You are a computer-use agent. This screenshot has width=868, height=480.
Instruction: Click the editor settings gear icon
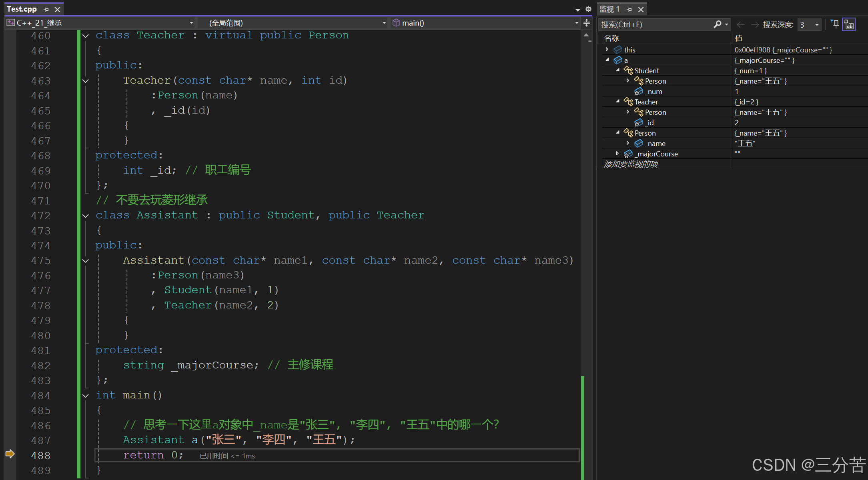(x=588, y=9)
